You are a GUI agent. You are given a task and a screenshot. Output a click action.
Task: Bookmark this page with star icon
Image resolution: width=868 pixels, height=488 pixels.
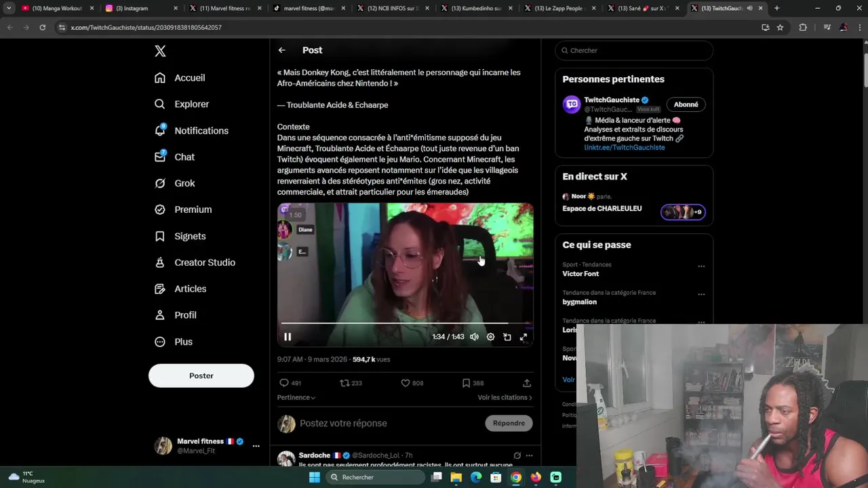click(x=780, y=27)
